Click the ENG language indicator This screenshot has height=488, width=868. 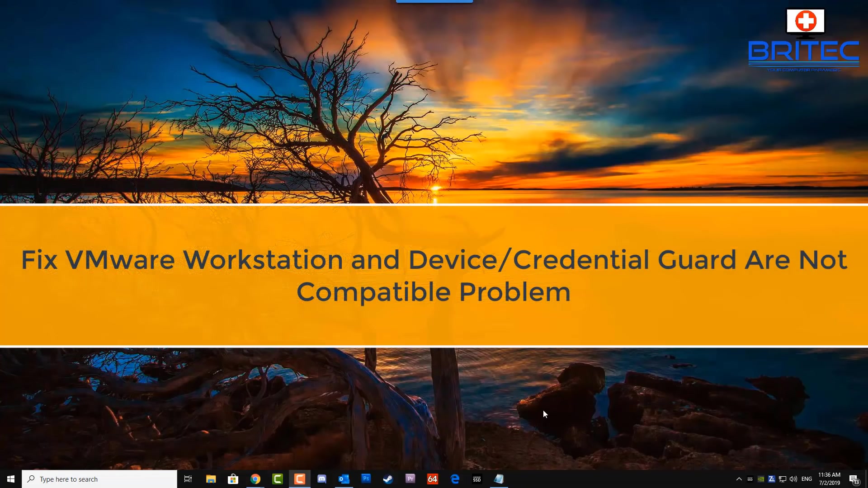(x=807, y=479)
